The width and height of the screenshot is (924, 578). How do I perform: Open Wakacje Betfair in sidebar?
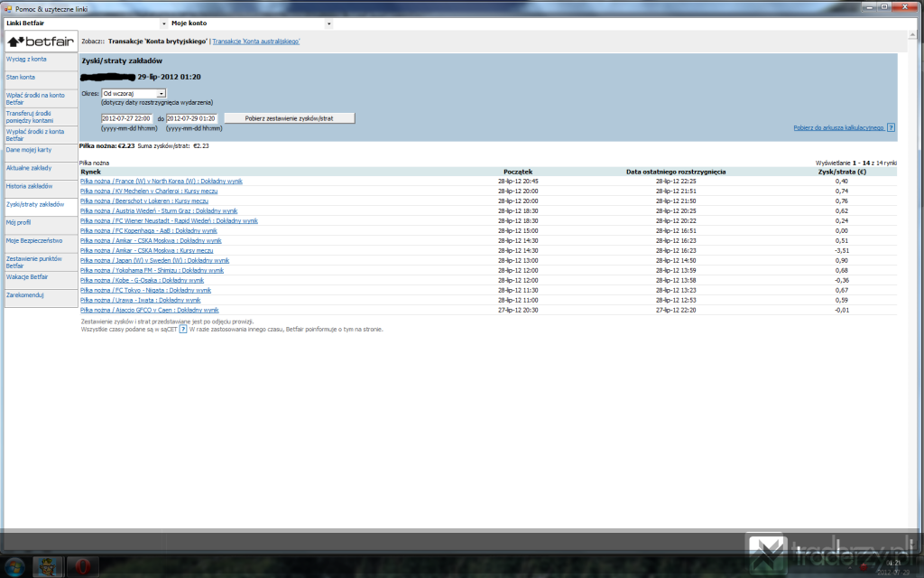[x=27, y=277]
